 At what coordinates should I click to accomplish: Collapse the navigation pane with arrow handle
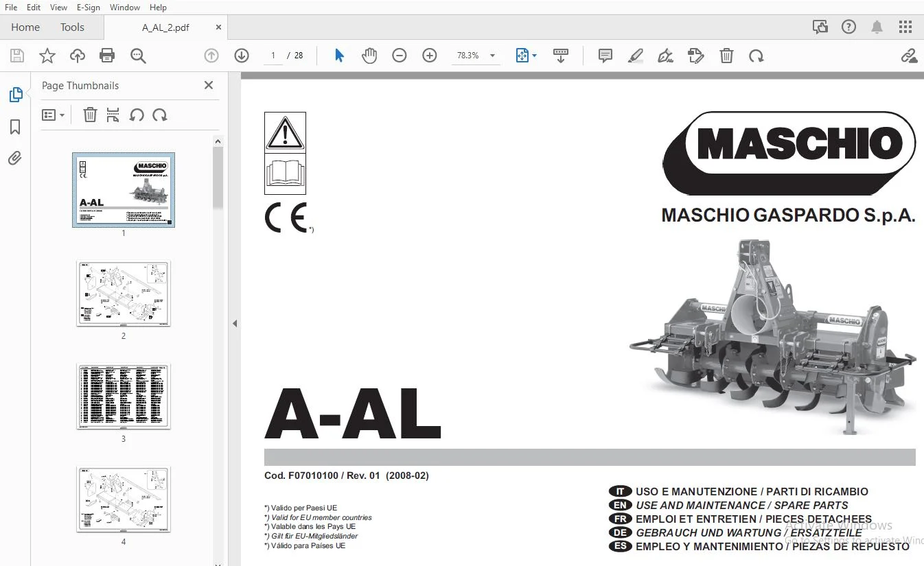pyautogui.click(x=234, y=323)
